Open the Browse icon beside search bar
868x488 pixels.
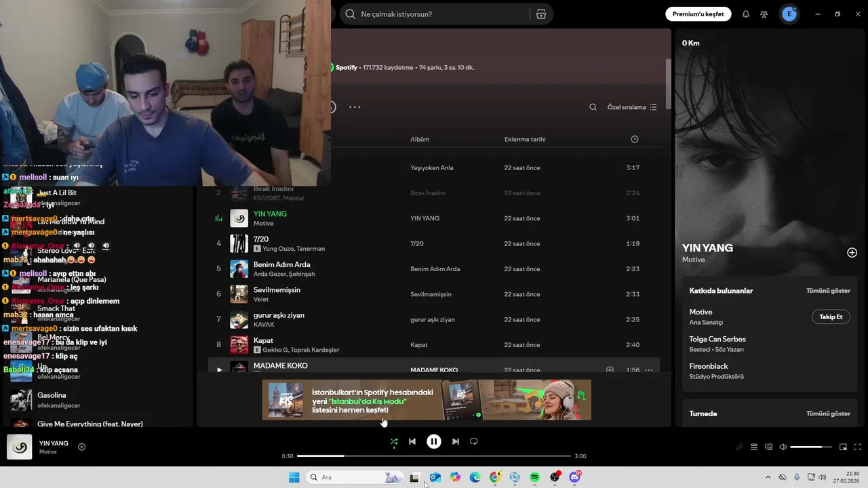pos(540,14)
